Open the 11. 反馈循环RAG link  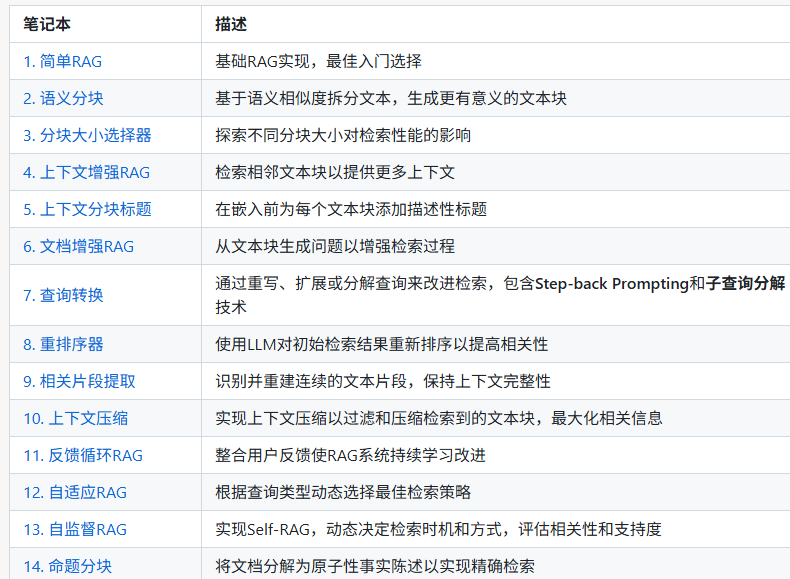click(x=83, y=456)
